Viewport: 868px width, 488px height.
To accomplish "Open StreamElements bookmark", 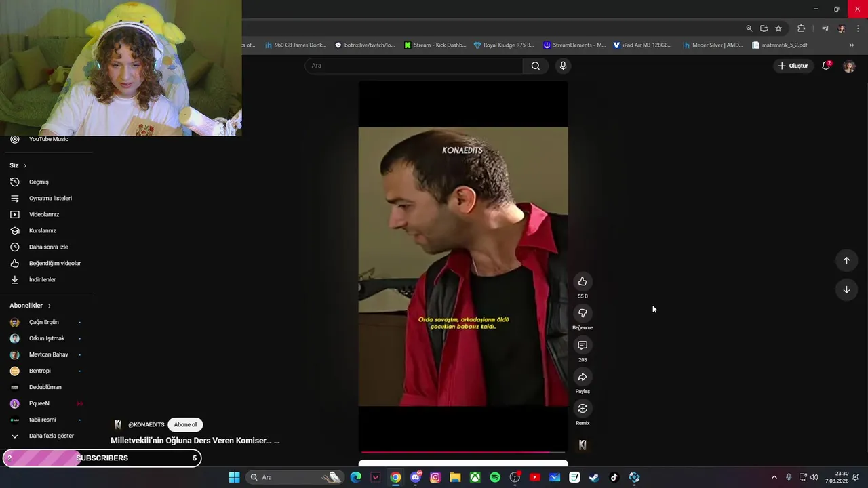I will [574, 45].
